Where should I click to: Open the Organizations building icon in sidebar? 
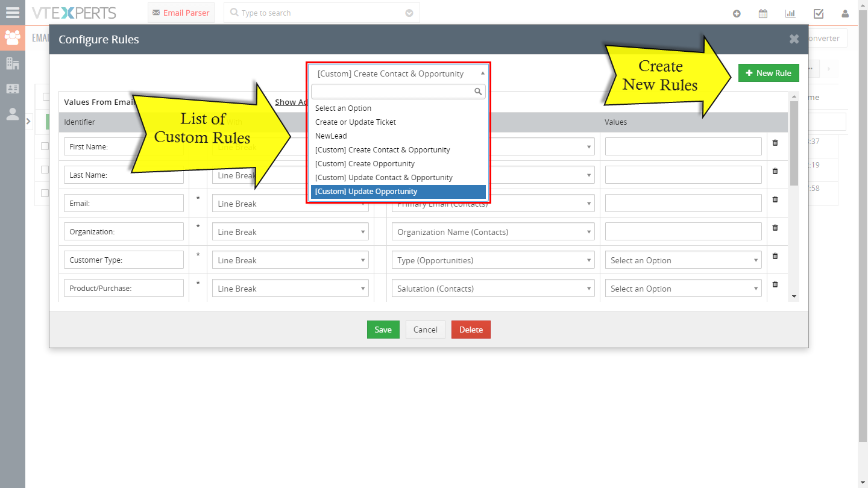tap(12, 63)
